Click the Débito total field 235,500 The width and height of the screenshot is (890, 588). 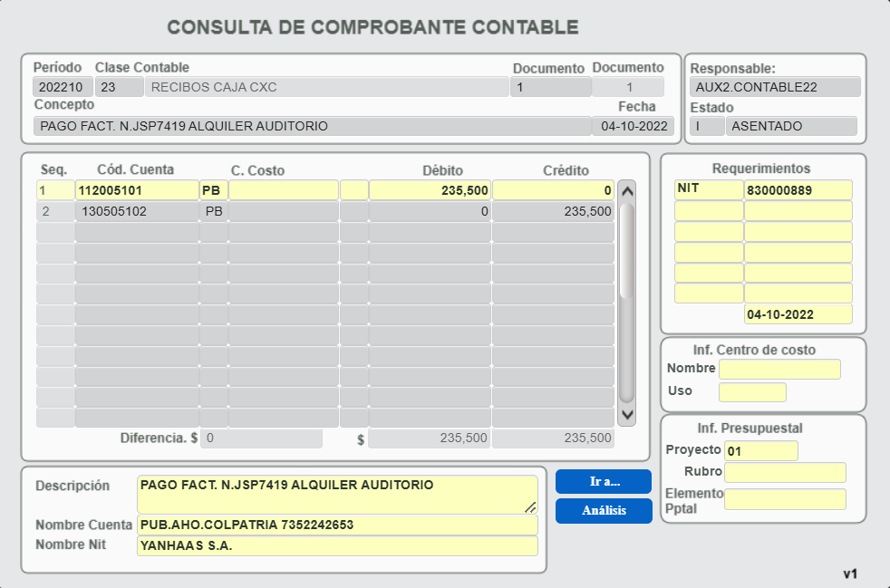(429, 439)
